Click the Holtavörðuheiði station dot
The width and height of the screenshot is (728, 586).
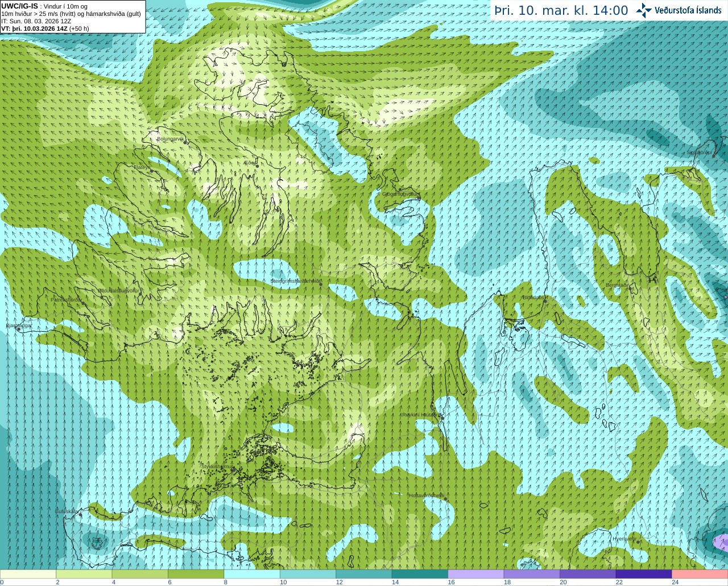coord(446,499)
